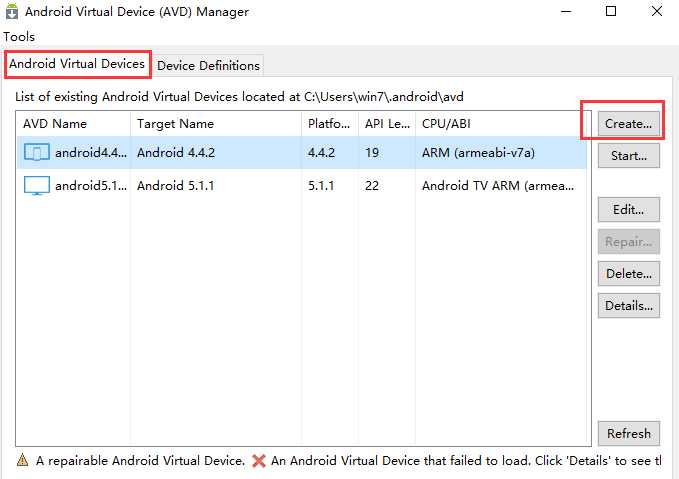
Task: Click 'A repairable Android Virtual Device' legend text
Action: click(x=140, y=460)
